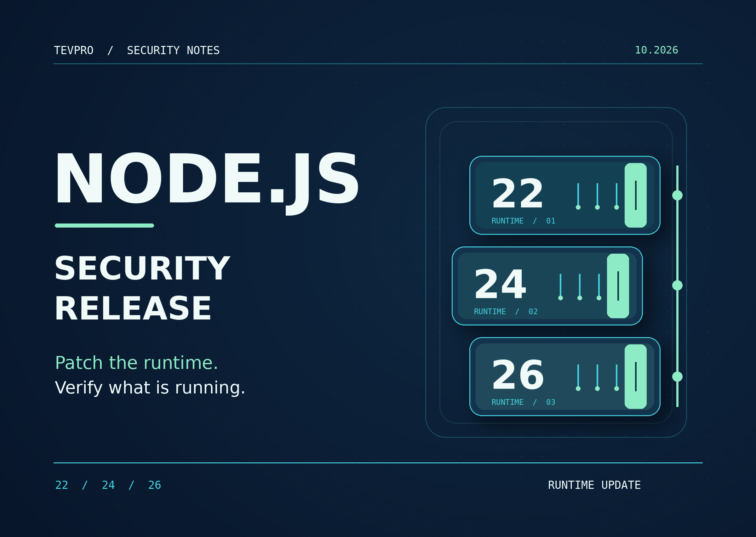
Task: Click the 'RUNTIME / 01' label
Action: (524, 221)
